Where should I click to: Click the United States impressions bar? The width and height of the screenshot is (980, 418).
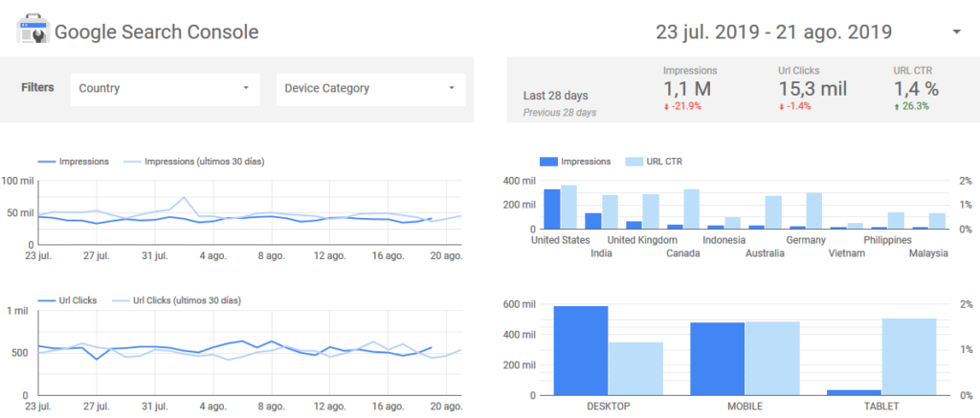click(x=552, y=209)
